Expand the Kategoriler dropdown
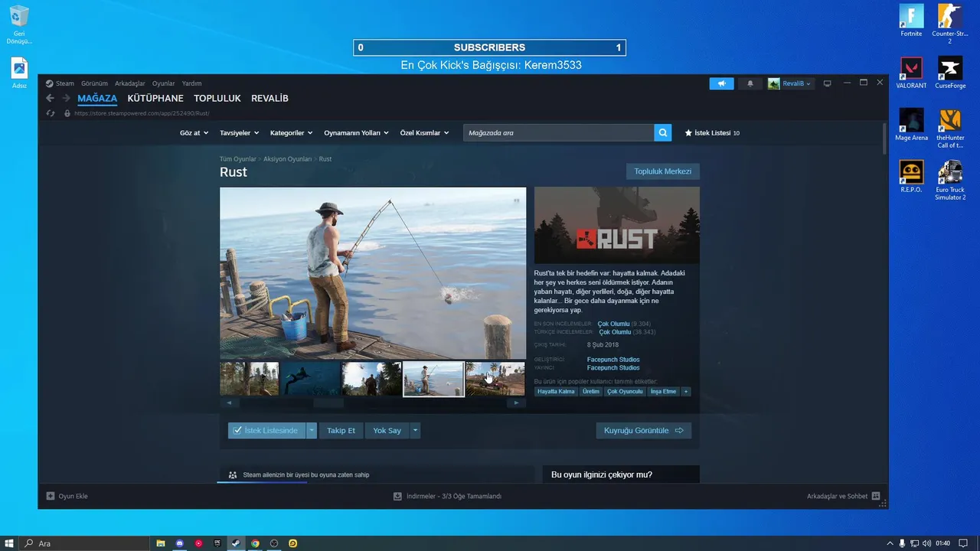This screenshot has width=980, height=551. point(292,133)
